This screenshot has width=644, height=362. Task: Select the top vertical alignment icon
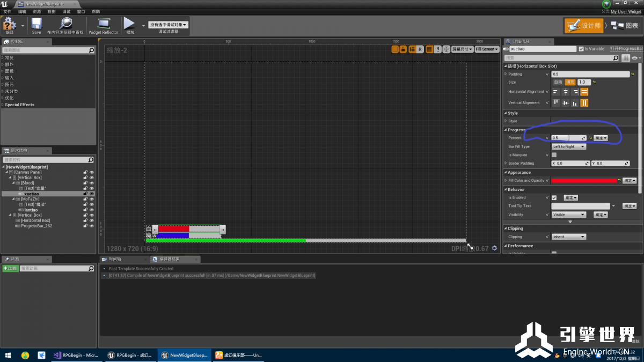[x=556, y=103]
